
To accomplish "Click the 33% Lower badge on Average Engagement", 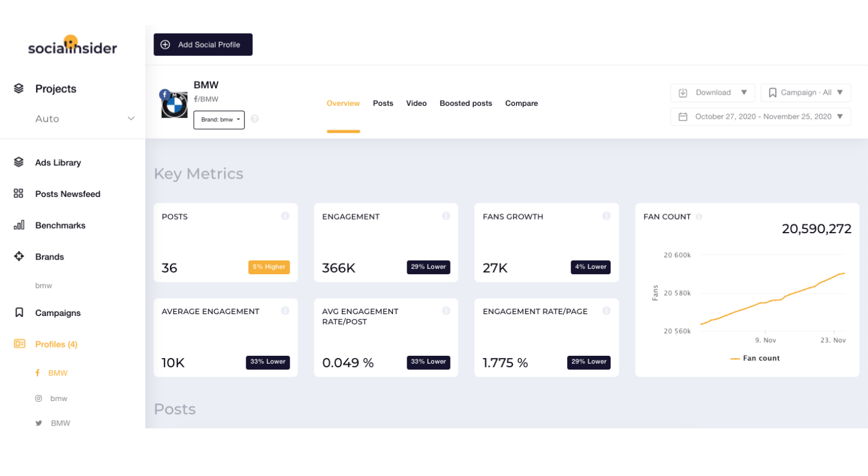I will click(x=268, y=362).
